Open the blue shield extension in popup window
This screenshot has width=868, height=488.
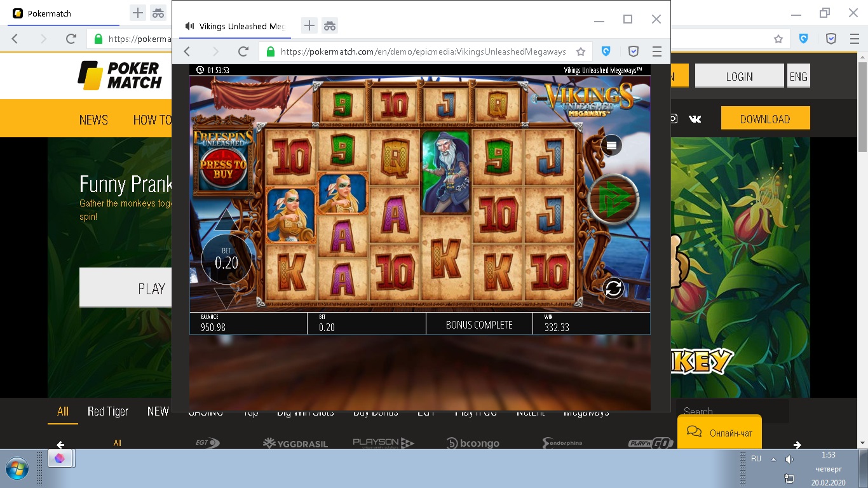[x=606, y=51]
